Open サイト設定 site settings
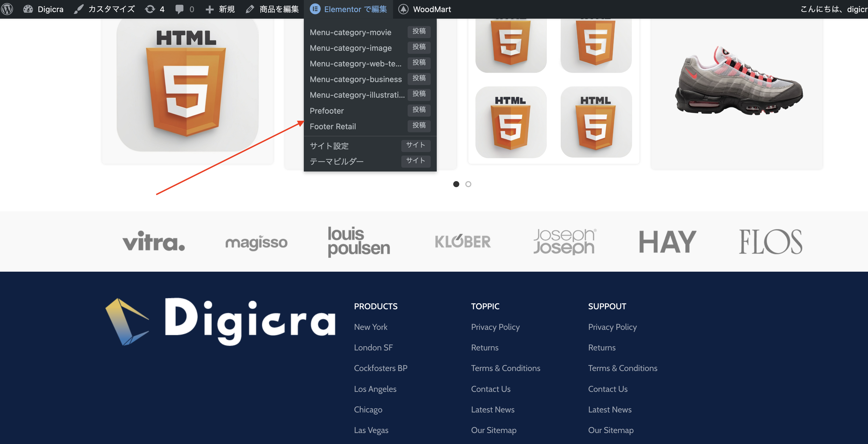Image resolution: width=868 pixels, height=444 pixels. coord(370,146)
